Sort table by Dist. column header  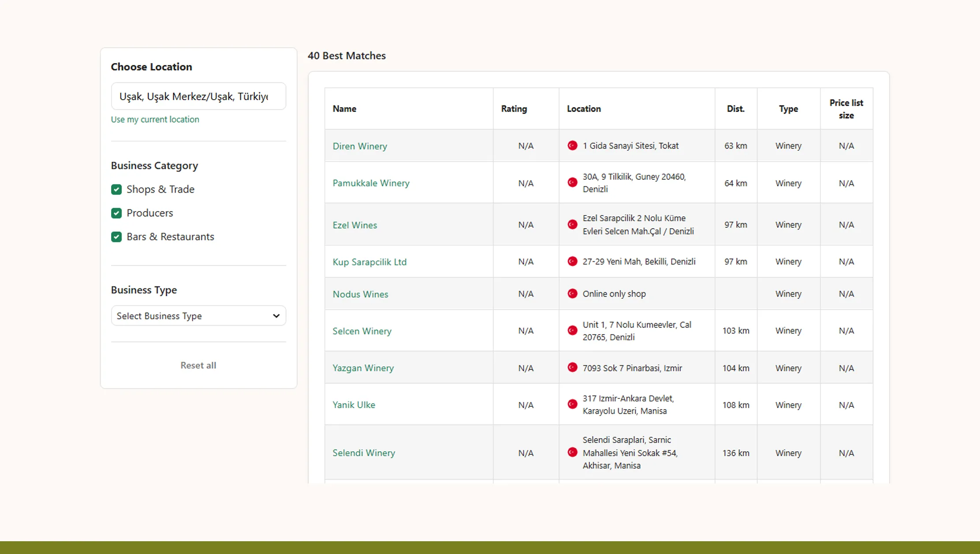(x=735, y=109)
